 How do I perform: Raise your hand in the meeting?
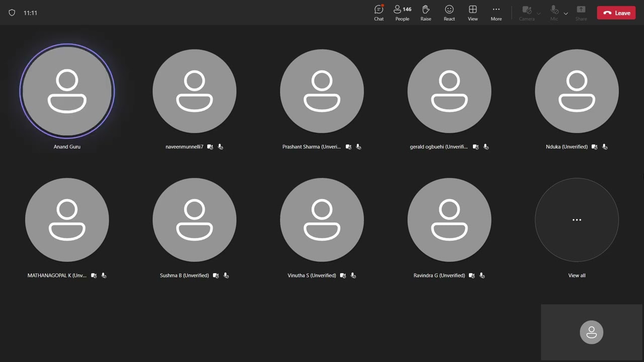point(426,13)
